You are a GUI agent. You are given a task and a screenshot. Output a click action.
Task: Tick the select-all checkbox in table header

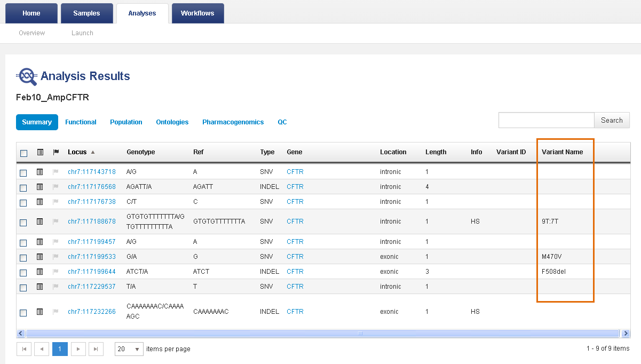point(23,153)
